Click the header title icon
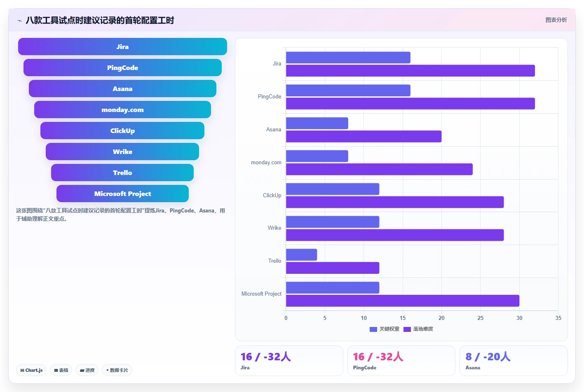 click(x=19, y=20)
